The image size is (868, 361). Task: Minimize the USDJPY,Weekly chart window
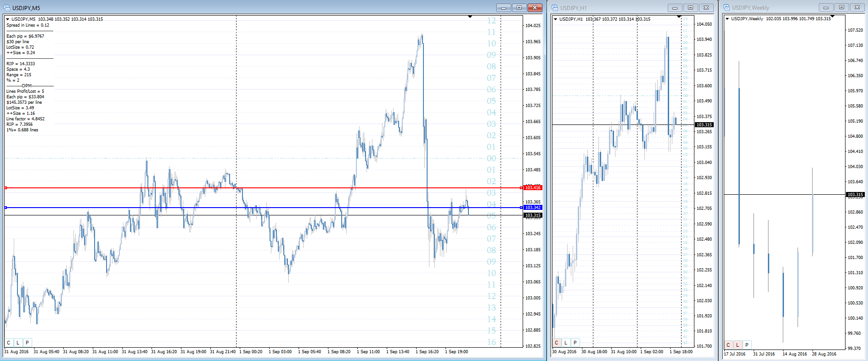tap(826, 8)
